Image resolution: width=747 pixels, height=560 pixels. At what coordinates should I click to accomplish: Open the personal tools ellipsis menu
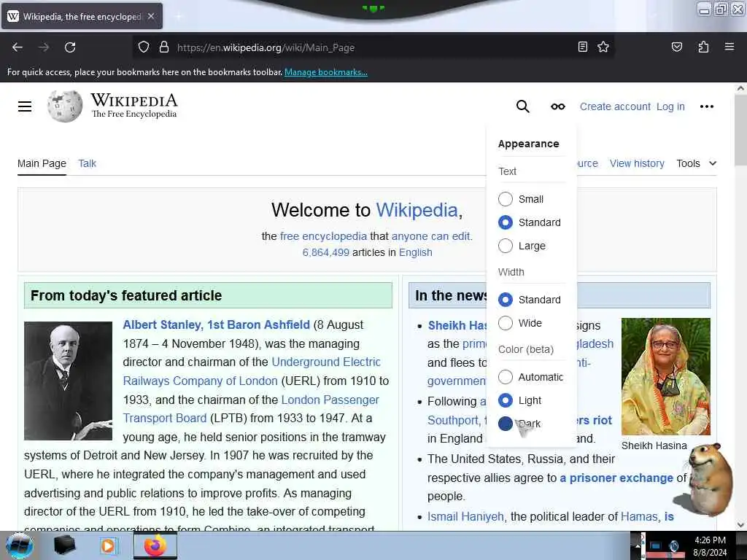[706, 106]
